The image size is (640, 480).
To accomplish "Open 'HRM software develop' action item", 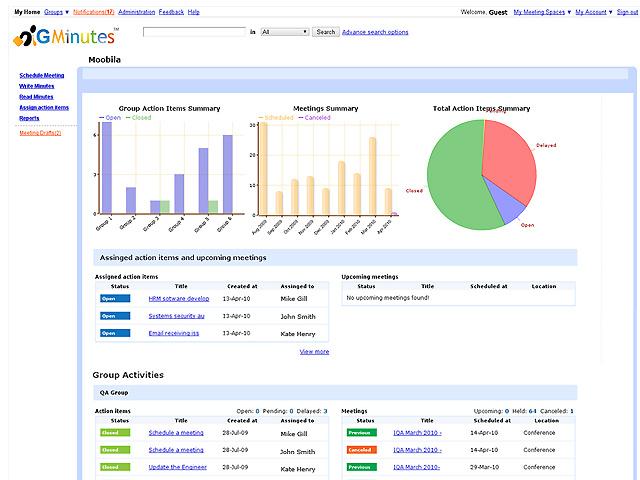I will pos(179,299).
